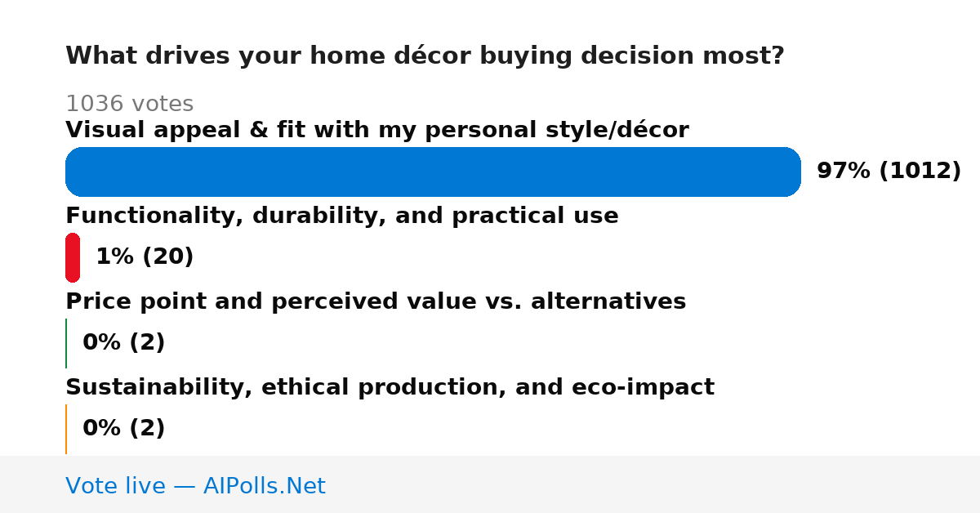Screen dimensions: 980x513
Task: Click the right end of blue bar
Action: pyautogui.click(x=794, y=172)
